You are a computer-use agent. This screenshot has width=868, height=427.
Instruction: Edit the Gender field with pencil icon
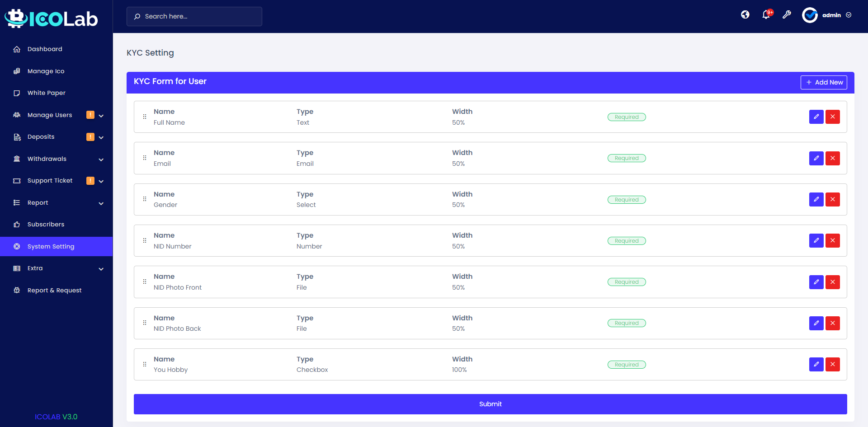816,199
